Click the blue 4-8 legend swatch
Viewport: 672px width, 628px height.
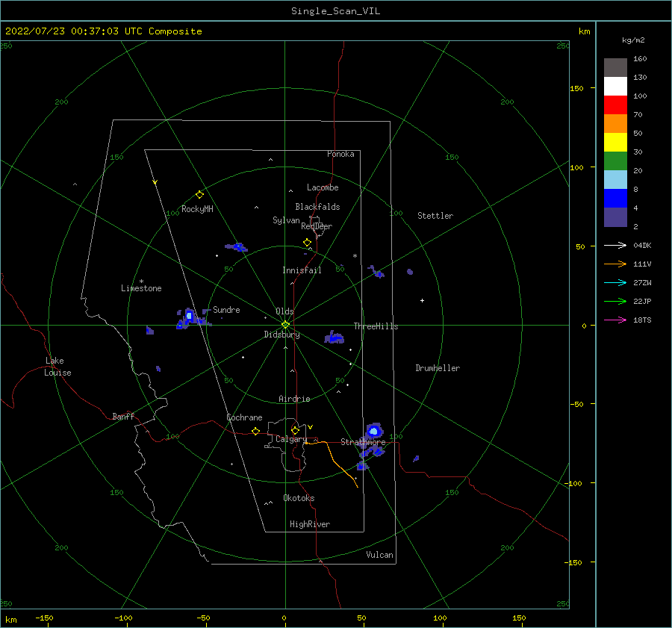click(x=615, y=198)
